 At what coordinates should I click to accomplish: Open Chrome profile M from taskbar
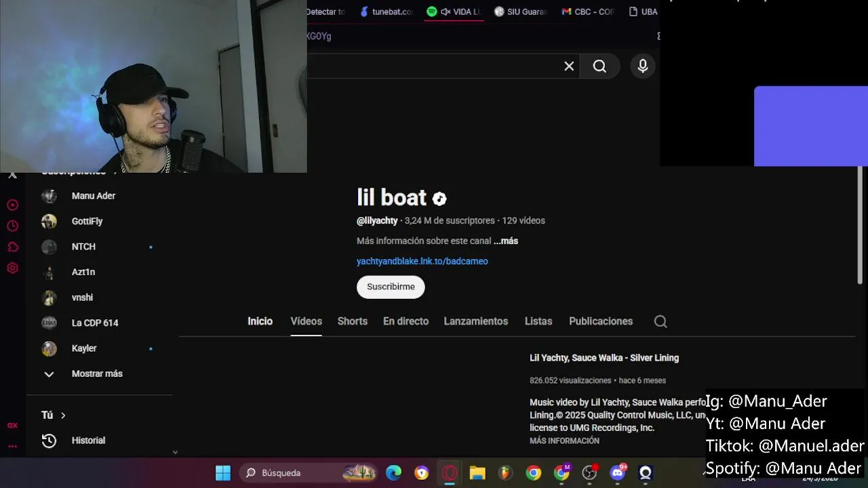(561, 473)
